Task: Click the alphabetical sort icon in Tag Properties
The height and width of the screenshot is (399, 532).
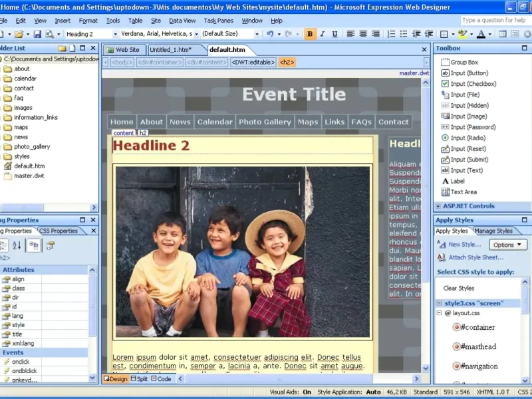Action: tap(17, 245)
